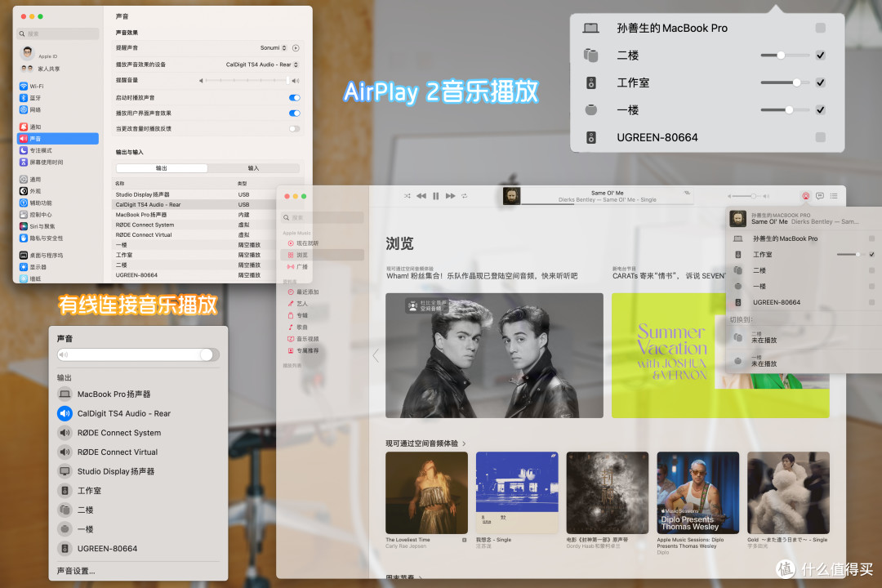Switch to the 输出 tab
Image resolution: width=882 pixels, height=588 pixels.
pyautogui.click(x=162, y=168)
